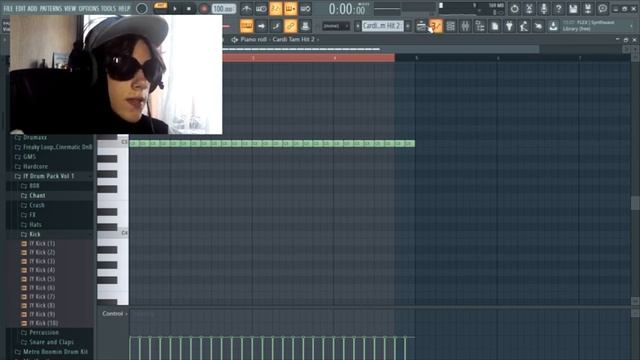The image size is (640, 360).
Task: Toggle the multilink to controllers icon
Action: tap(290, 26)
